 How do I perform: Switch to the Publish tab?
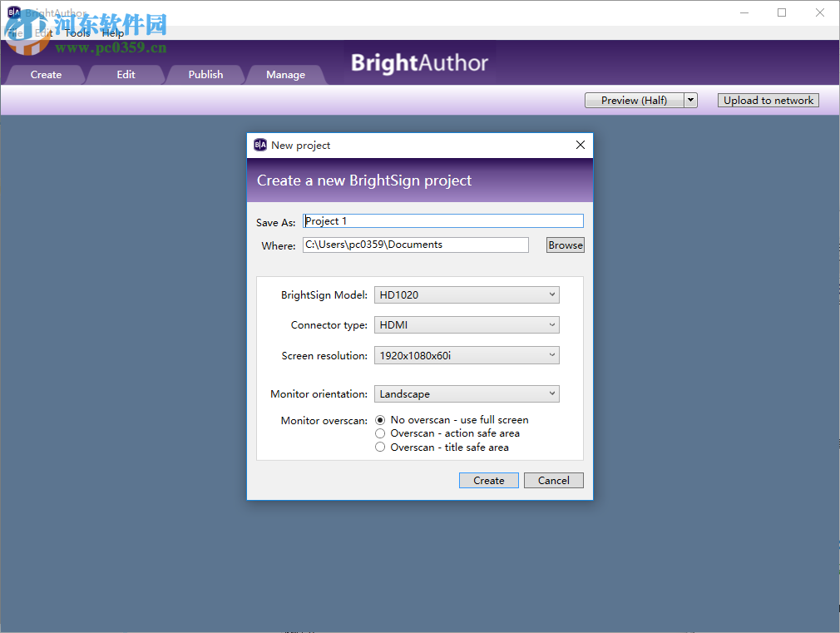click(x=205, y=74)
